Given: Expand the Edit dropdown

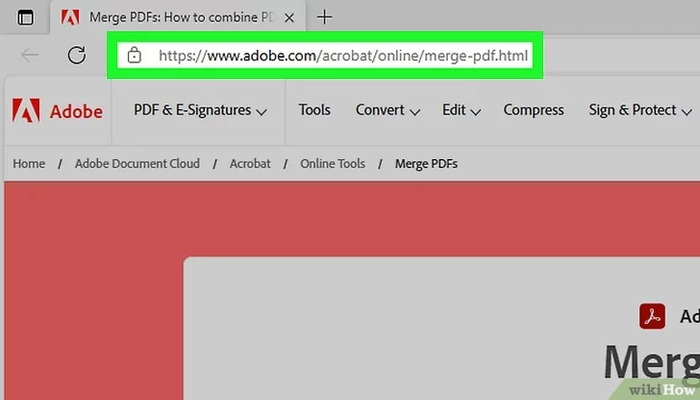Looking at the screenshot, I should tap(462, 110).
